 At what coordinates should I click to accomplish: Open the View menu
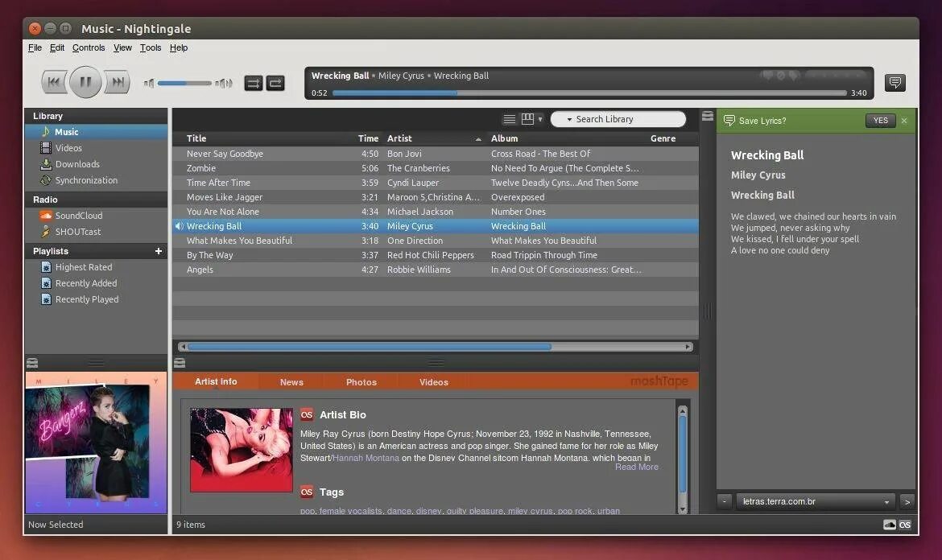click(122, 47)
